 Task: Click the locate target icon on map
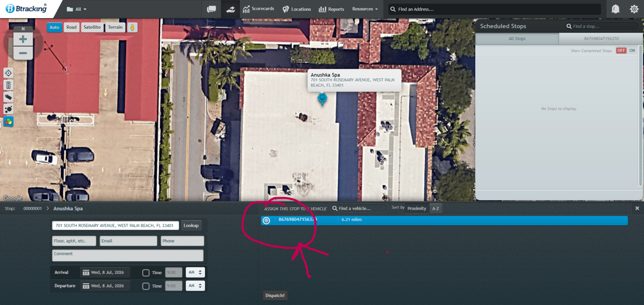click(x=8, y=73)
